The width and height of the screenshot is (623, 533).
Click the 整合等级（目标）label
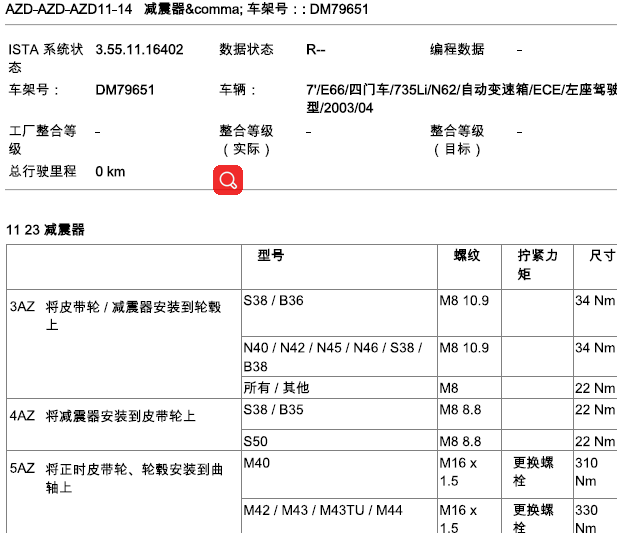(x=457, y=140)
